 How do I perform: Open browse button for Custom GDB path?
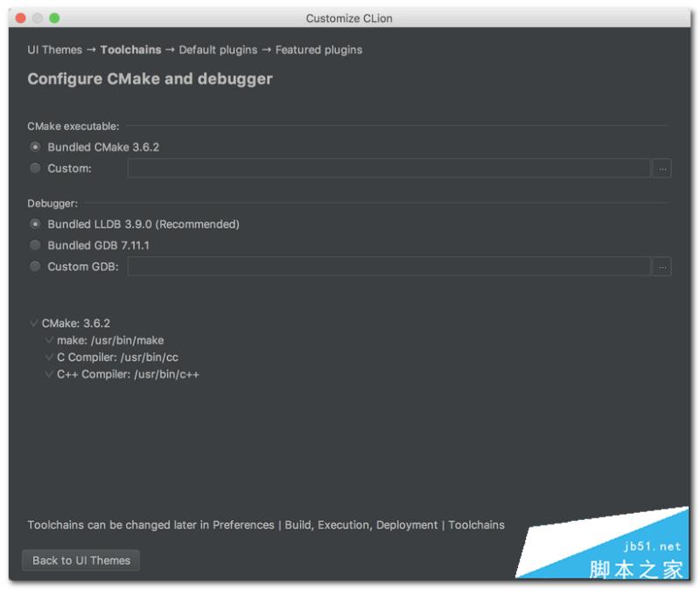tap(662, 267)
